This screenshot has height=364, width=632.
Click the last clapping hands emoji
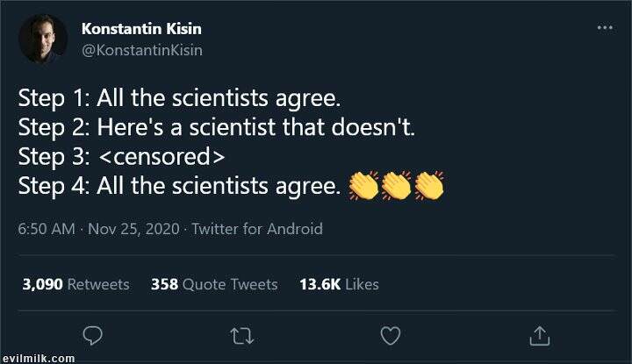[x=428, y=186]
